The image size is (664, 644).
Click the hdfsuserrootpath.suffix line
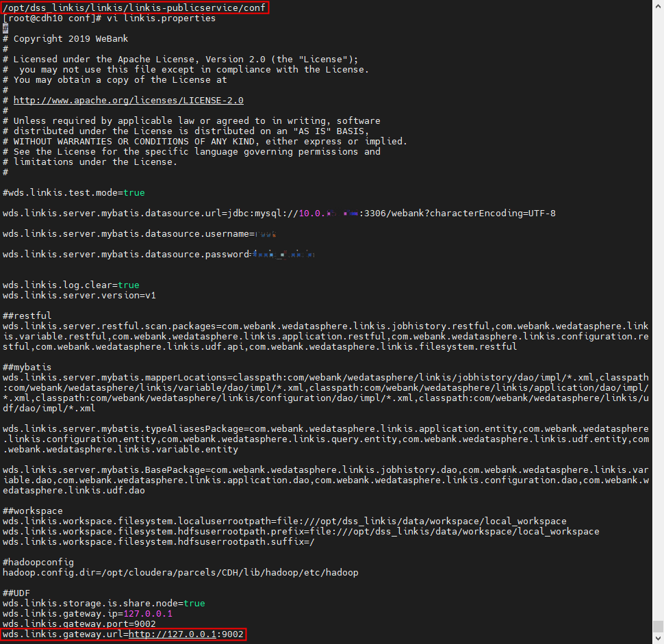pos(158,542)
